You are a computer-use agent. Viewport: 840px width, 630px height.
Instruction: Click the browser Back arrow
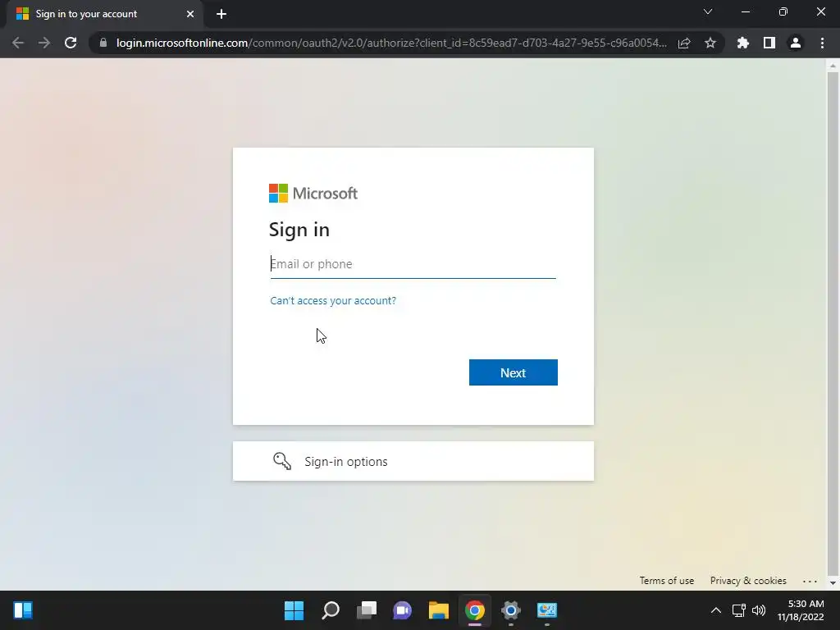18,43
